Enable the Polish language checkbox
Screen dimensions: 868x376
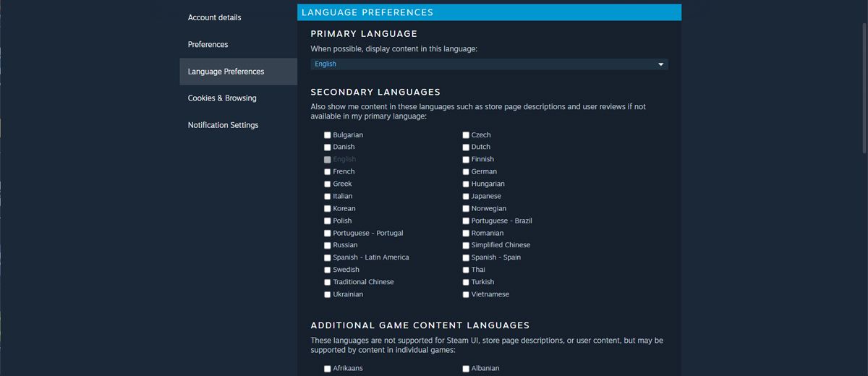pos(328,221)
